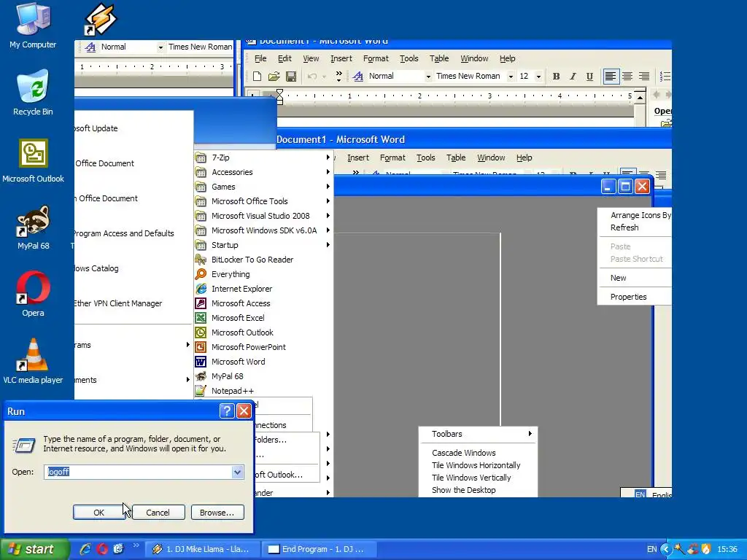Screen dimensions: 747x560
Task: Click the taskbar clock showing 15:36
Action: point(727,549)
